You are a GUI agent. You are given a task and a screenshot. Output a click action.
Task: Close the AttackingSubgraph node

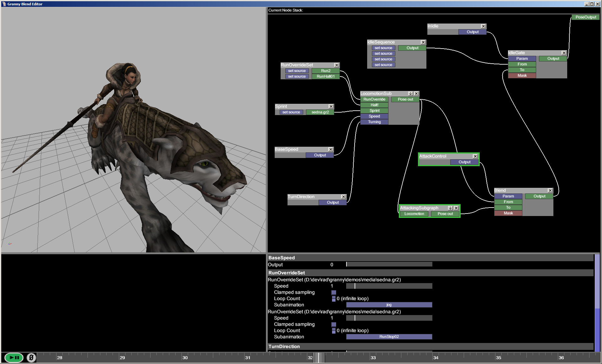[456, 208]
